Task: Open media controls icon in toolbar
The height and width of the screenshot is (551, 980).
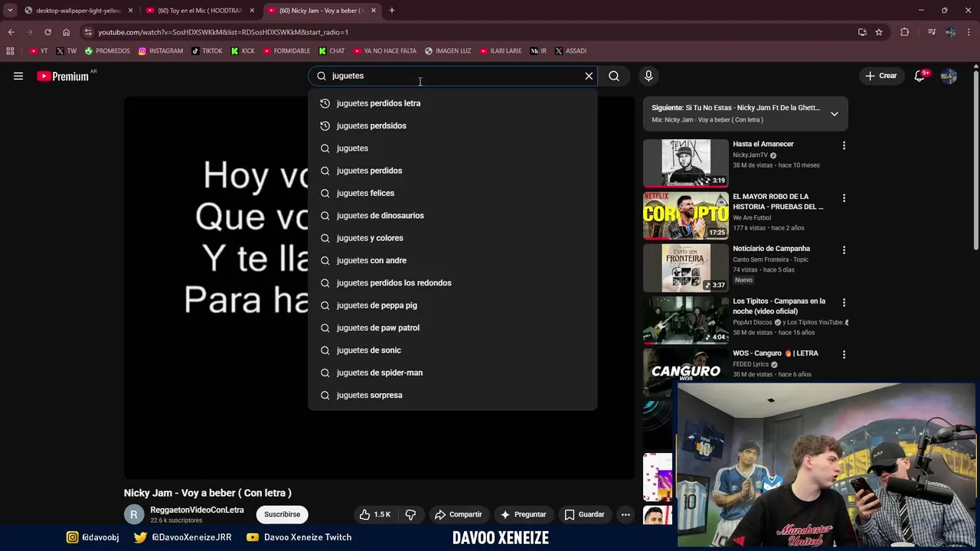Action: point(932,32)
